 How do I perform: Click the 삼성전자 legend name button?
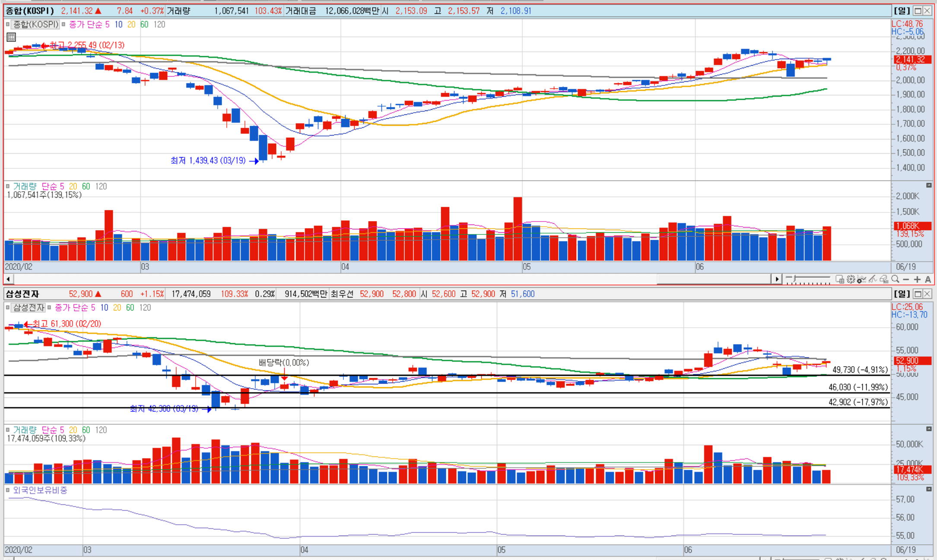tap(29, 307)
